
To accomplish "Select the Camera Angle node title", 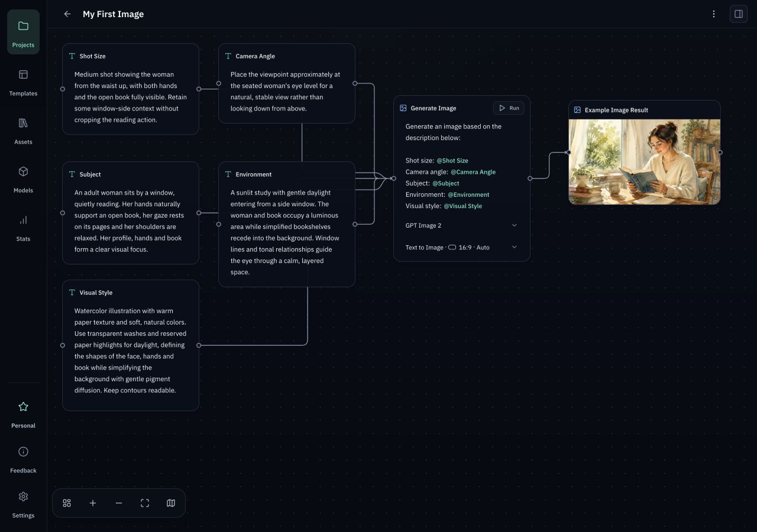I will click(x=255, y=56).
